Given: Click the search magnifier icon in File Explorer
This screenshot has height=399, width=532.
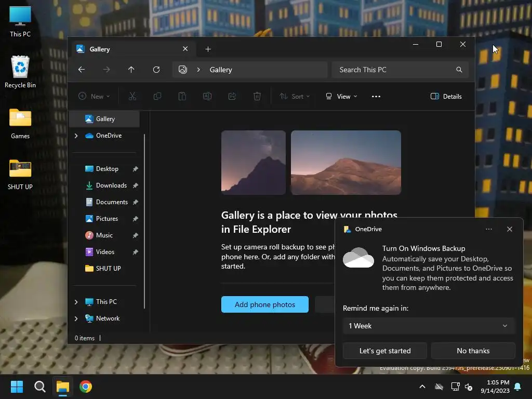Looking at the screenshot, I should [x=459, y=70].
